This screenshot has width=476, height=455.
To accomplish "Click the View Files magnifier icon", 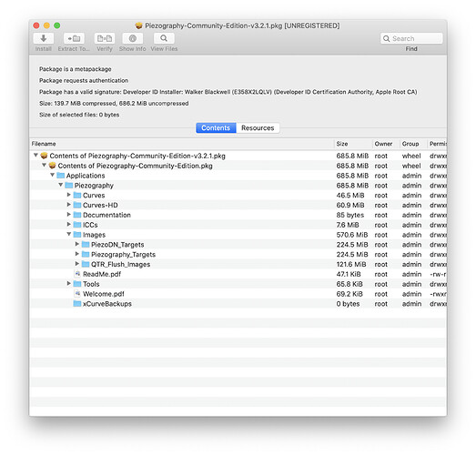I will (x=164, y=38).
